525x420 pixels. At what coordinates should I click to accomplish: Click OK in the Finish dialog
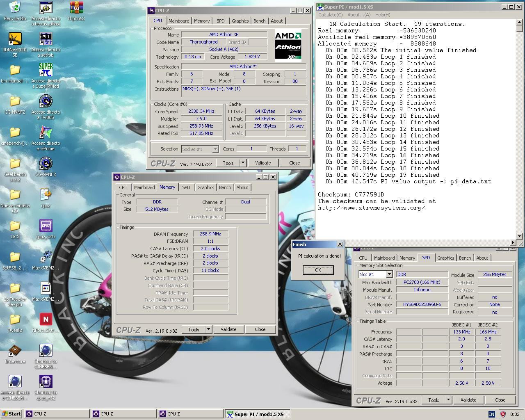tap(318, 270)
